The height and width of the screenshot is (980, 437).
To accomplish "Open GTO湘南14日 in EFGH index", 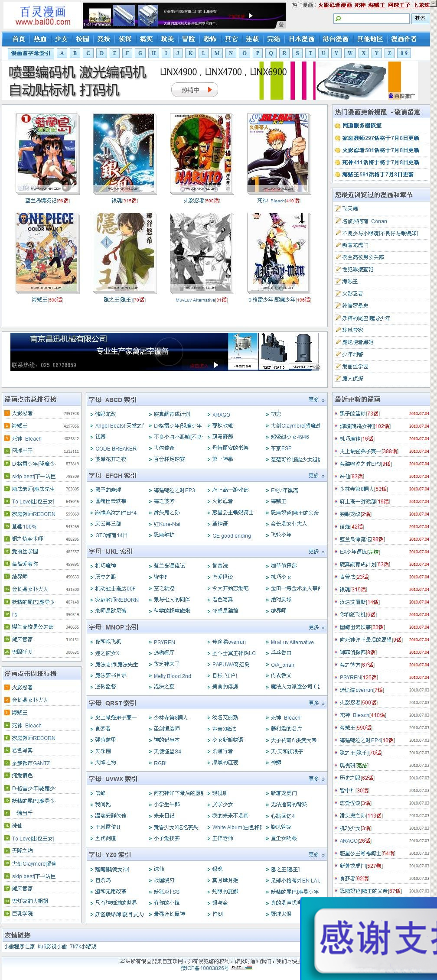I will click(111, 535).
